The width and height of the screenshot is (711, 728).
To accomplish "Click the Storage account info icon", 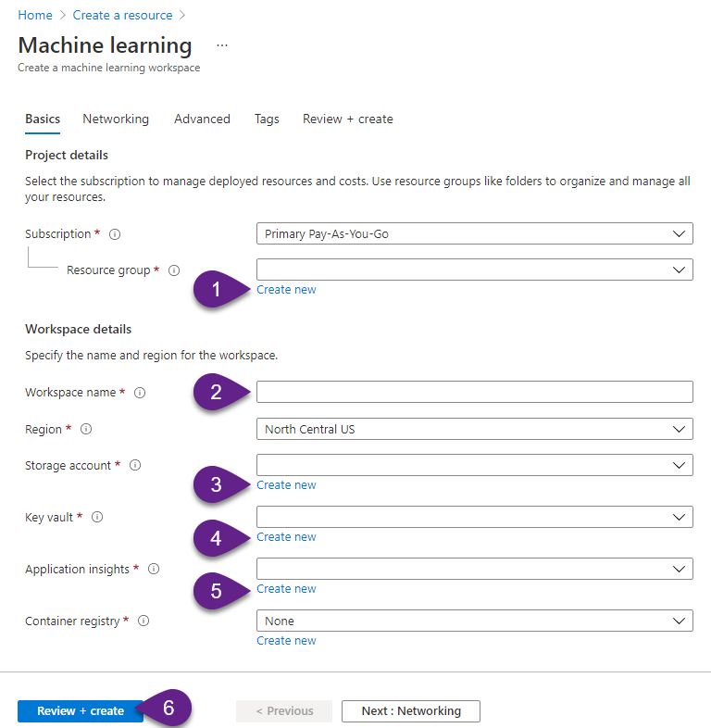I will [x=135, y=465].
